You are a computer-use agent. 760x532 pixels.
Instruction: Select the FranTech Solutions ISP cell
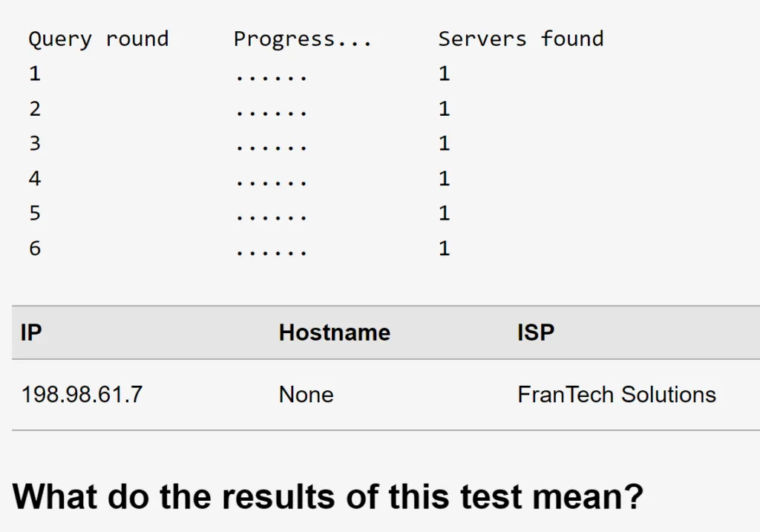pyautogui.click(x=617, y=395)
